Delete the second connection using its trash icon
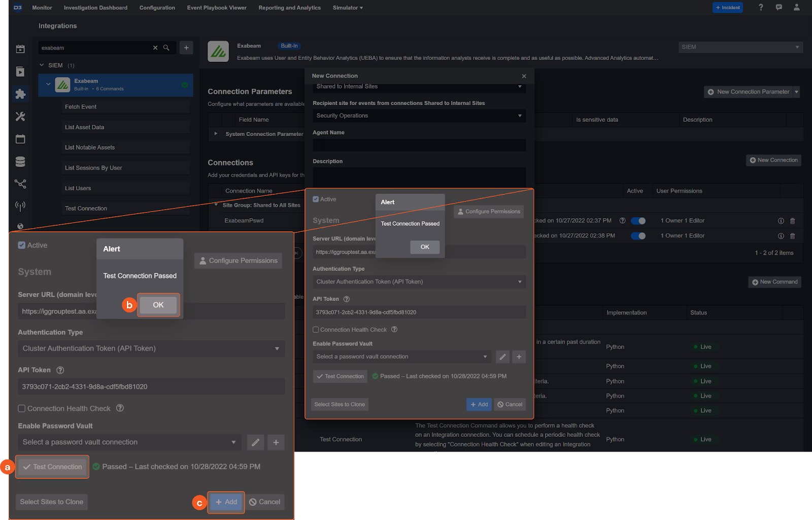Image resolution: width=812 pixels, height=520 pixels. click(x=793, y=236)
